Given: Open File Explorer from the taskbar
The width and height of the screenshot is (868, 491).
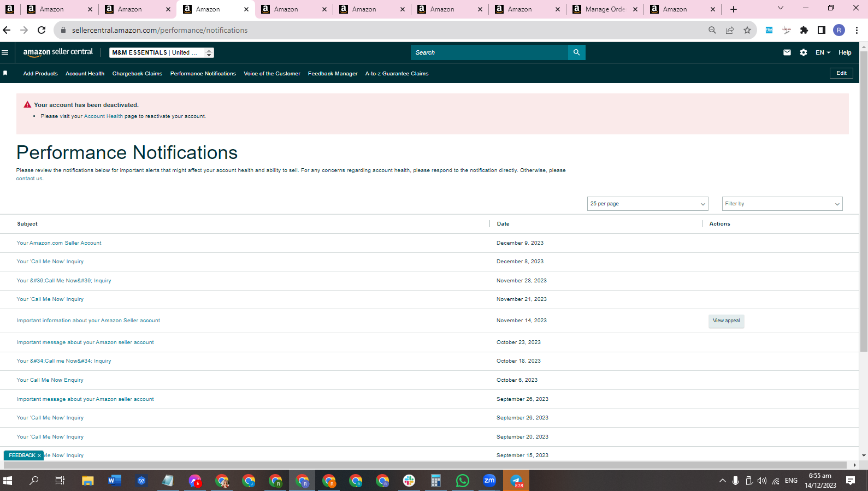Looking at the screenshot, I should (x=87, y=481).
